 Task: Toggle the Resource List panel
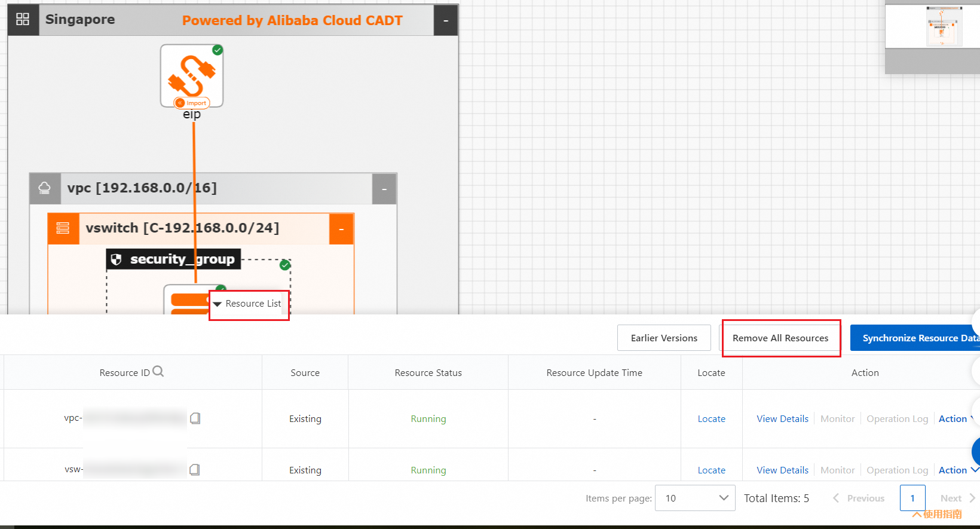click(x=248, y=304)
